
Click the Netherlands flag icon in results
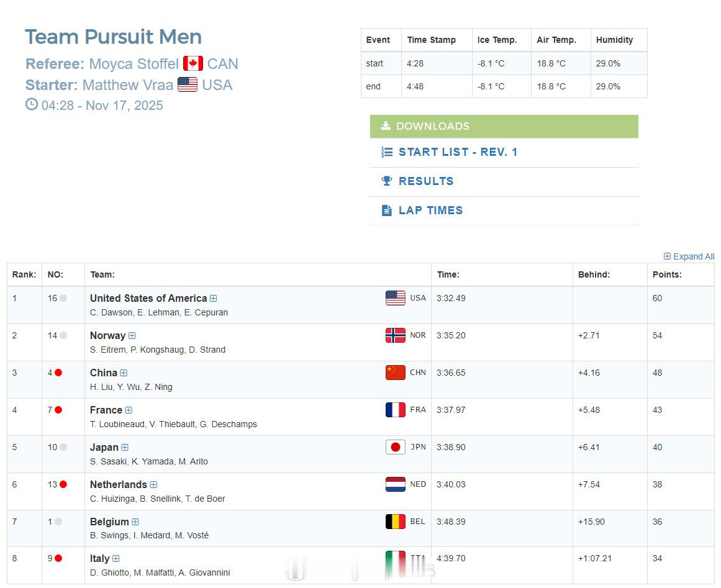(x=395, y=484)
